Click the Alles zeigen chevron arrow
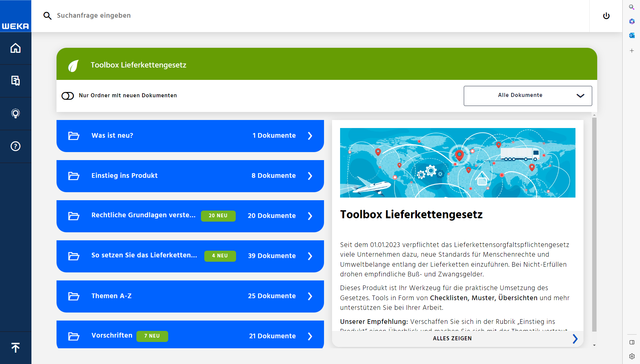The height and width of the screenshot is (364, 640). click(x=575, y=339)
